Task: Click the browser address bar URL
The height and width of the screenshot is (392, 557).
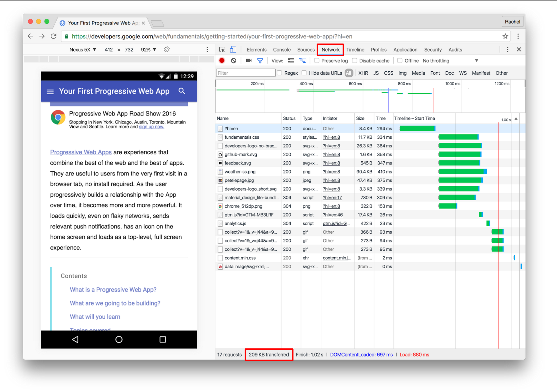Action: pyautogui.click(x=212, y=36)
